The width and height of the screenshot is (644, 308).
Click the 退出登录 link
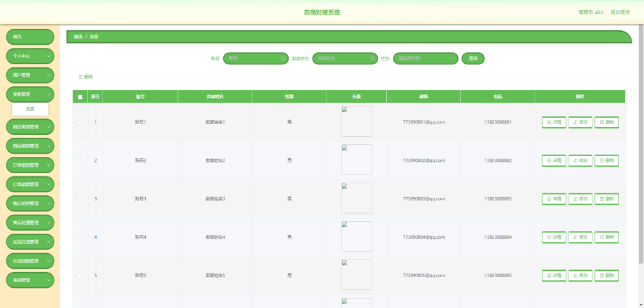coord(620,13)
